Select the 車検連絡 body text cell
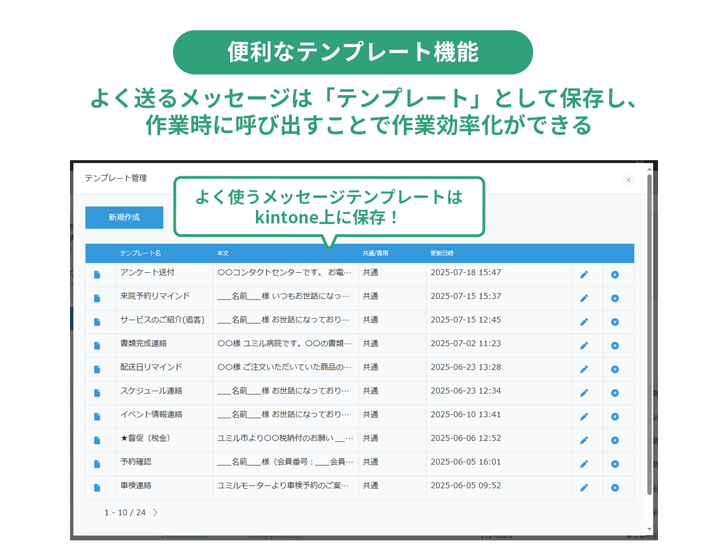This screenshot has height=560, width=728. [x=283, y=486]
